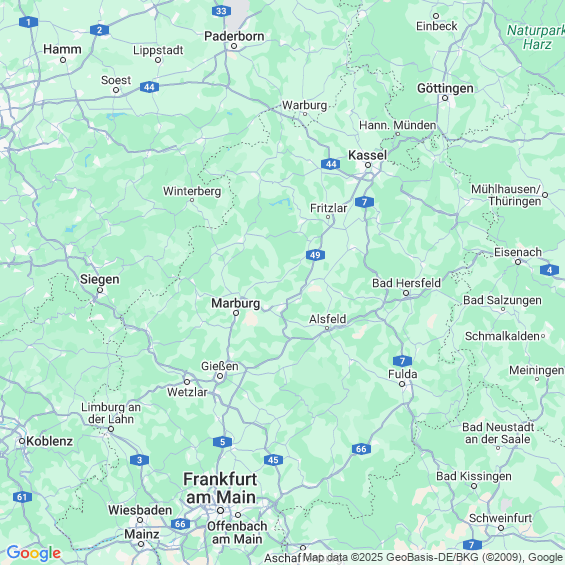
Task: Click the Fulda city marker
Action: (402, 384)
